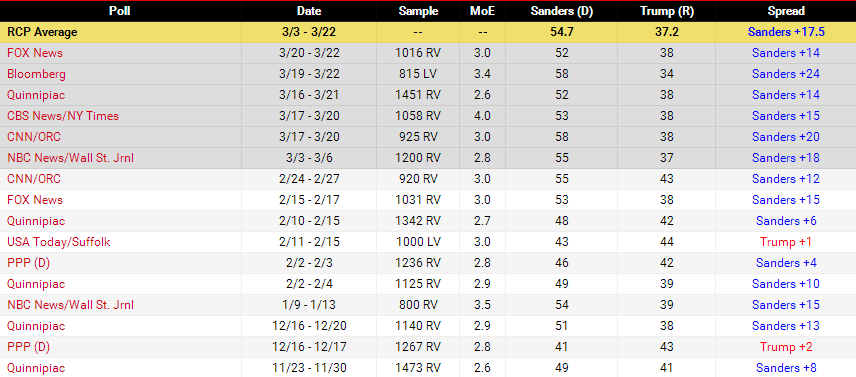Open the Bloomberg poll link
Viewport: 856px width, 377px height.
(x=36, y=74)
